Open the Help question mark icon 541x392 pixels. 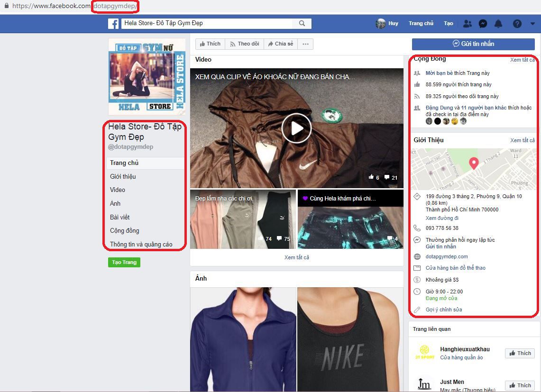(517, 24)
